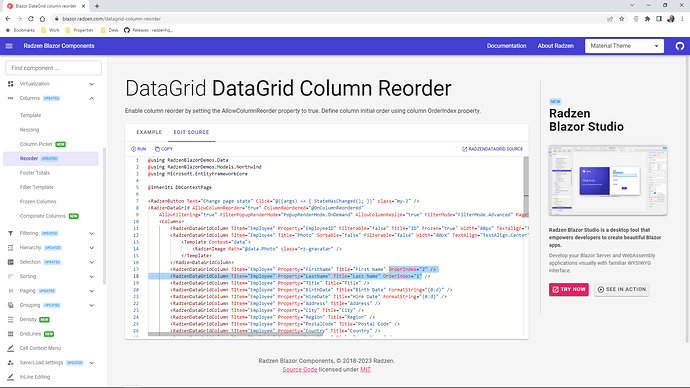Open Material Theme dropdown
Viewport: 690px width, 388px height.
(624, 46)
